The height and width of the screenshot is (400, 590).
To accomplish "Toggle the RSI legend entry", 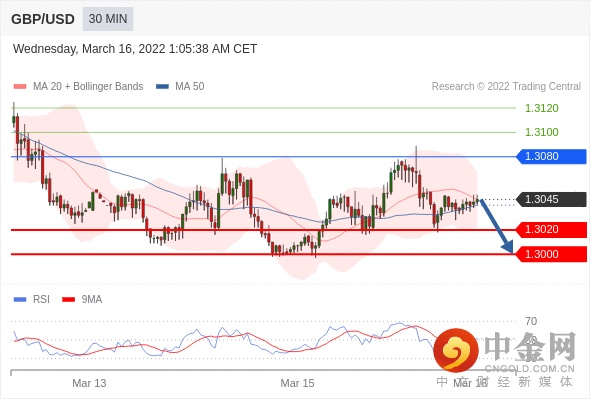I will click(x=32, y=300).
